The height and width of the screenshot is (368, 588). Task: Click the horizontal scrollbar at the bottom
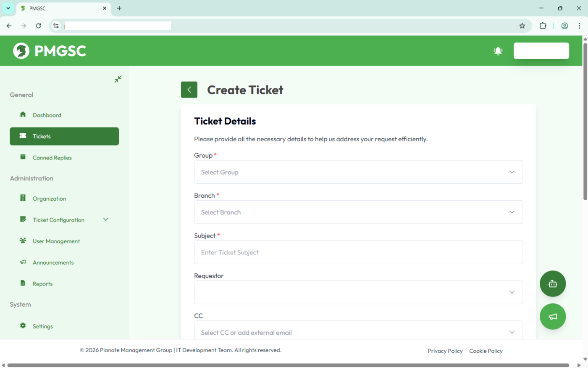(288, 365)
